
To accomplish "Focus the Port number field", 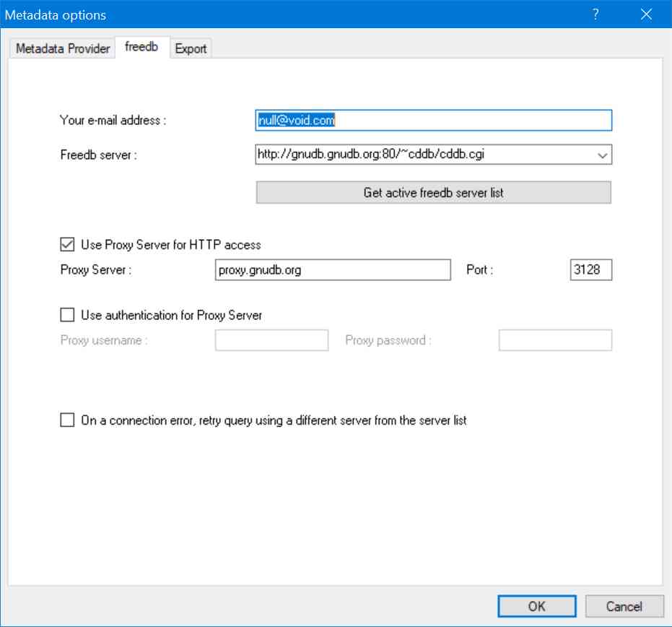I will [x=590, y=270].
